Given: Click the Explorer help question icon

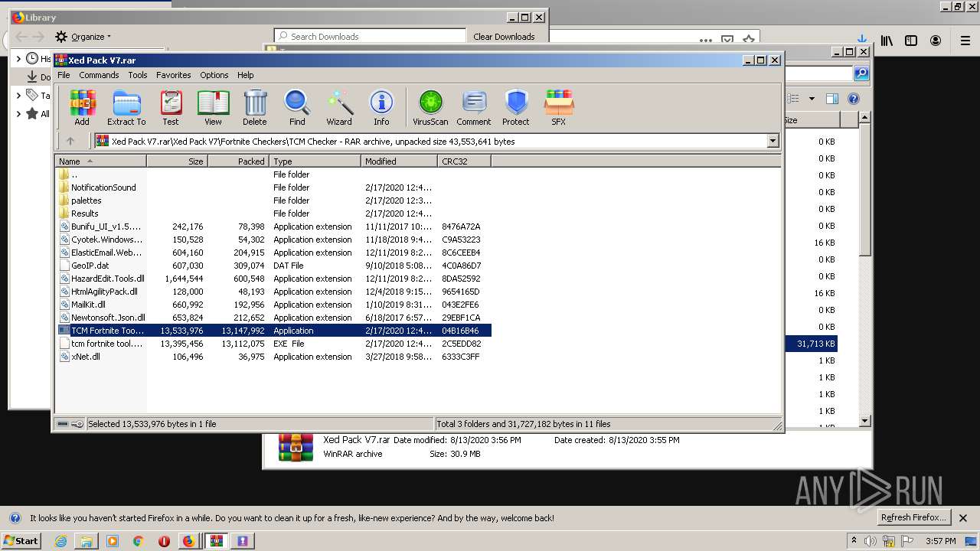Looking at the screenshot, I should coord(854,99).
